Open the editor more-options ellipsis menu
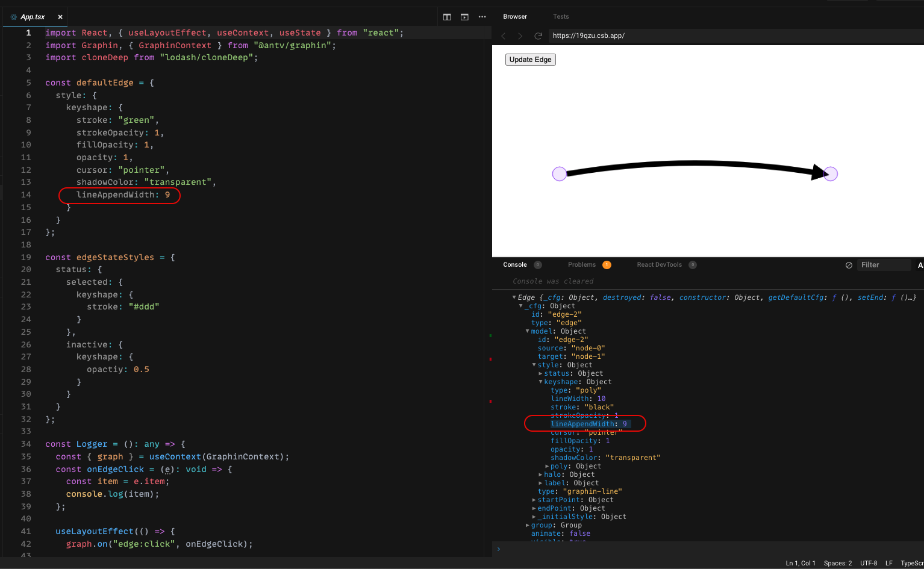This screenshot has height=569, width=924. [x=482, y=17]
